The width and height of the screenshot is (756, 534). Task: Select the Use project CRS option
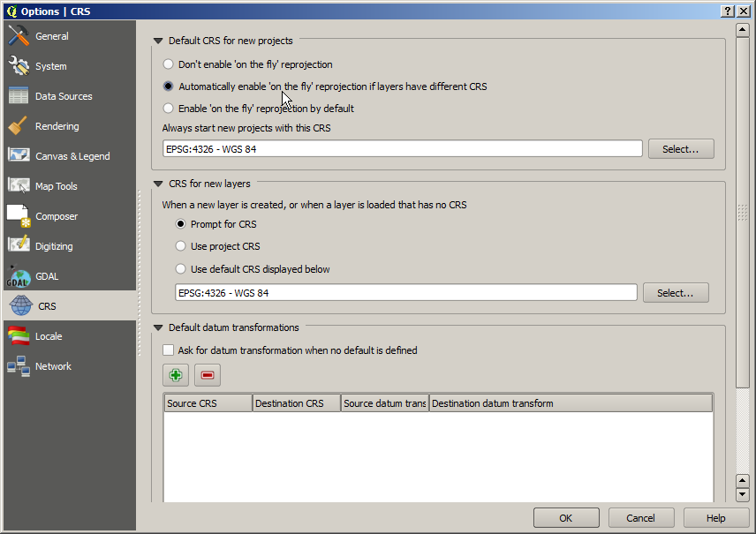(x=180, y=244)
